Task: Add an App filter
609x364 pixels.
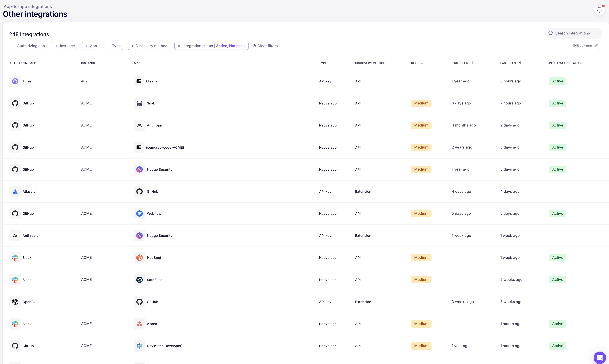Action: click(x=91, y=46)
